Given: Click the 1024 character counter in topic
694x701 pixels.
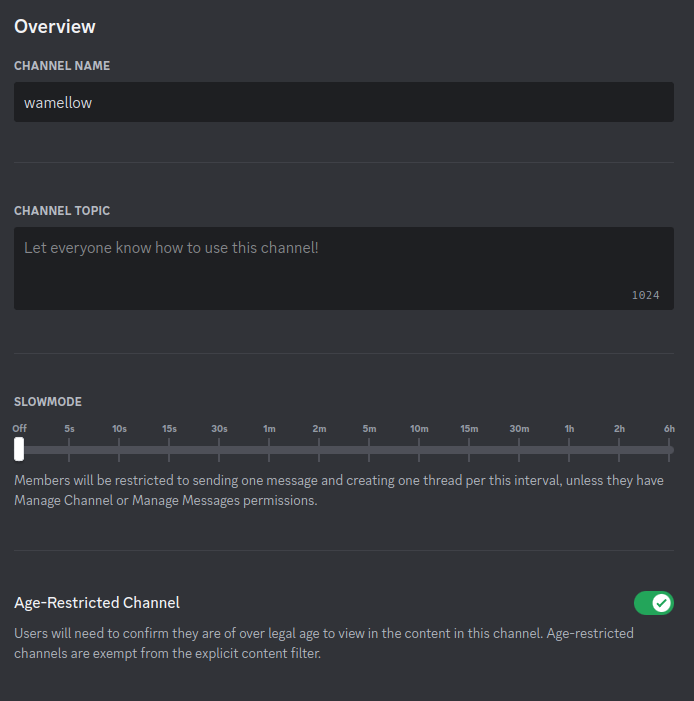Looking at the screenshot, I should pos(645,295).
